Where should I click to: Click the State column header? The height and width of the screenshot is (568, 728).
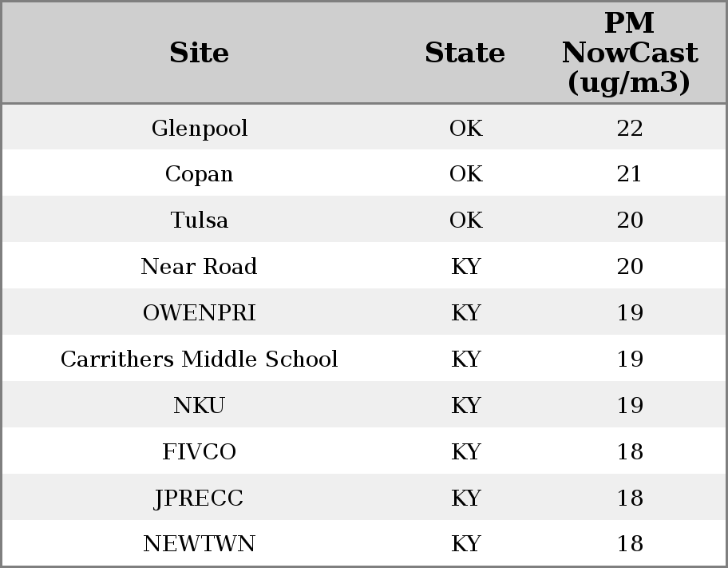tap(465, 53)
